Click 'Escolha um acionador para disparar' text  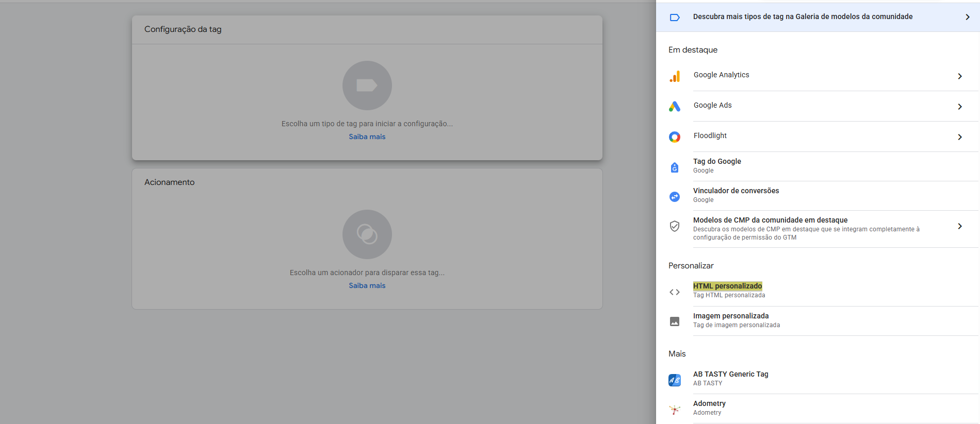[x=367, y=273]
